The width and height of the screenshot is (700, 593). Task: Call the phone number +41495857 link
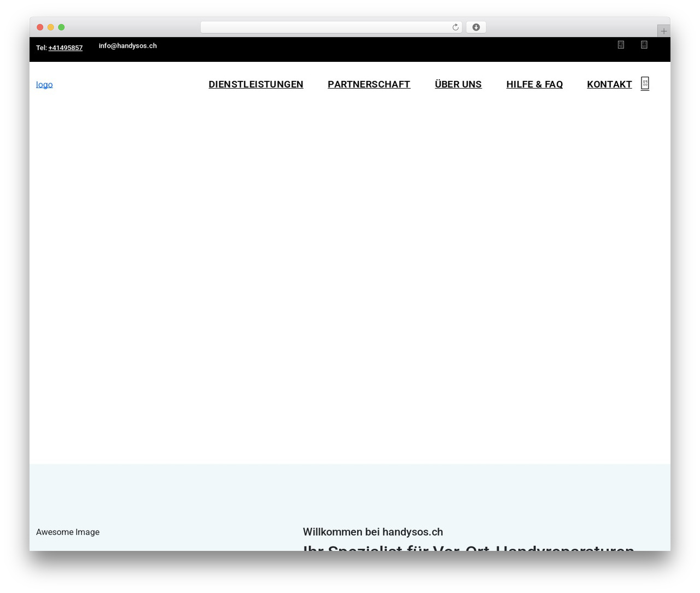(66, 48)
